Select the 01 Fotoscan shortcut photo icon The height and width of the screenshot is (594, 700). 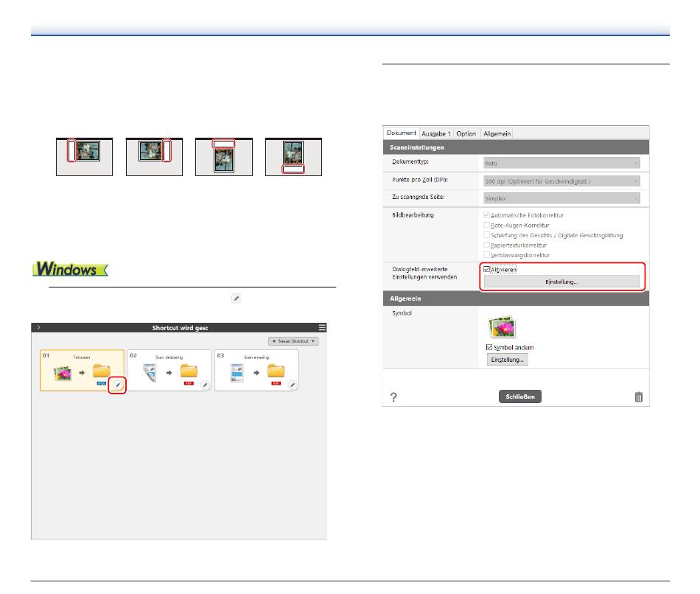(63, 373)
